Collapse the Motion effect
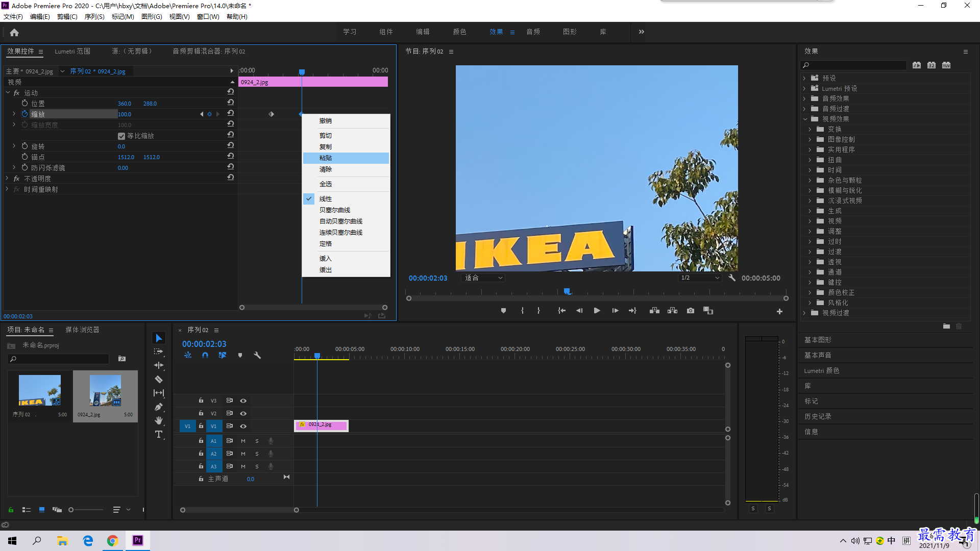 click(8, 92)
